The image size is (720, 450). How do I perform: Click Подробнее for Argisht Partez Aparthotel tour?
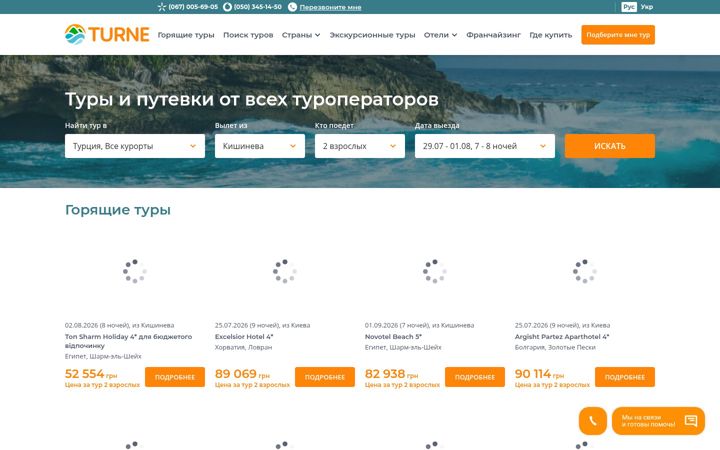(x=625, y=377)
